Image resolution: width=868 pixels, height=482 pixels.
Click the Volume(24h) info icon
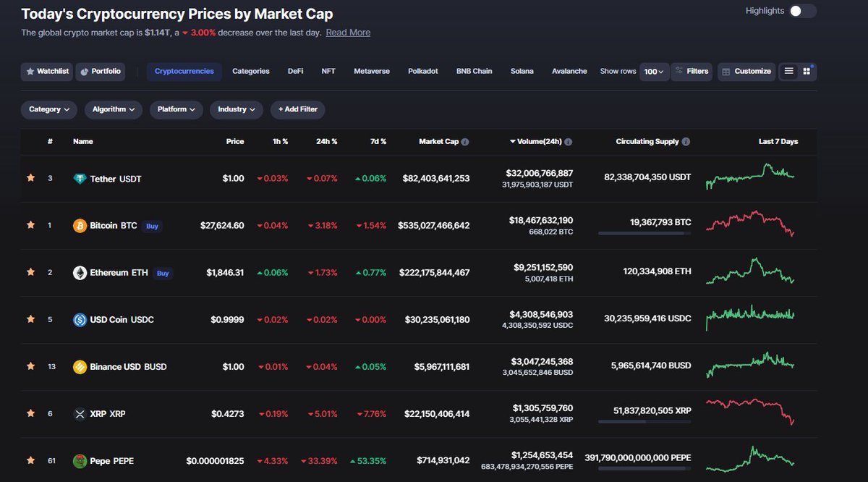[569, 142]
